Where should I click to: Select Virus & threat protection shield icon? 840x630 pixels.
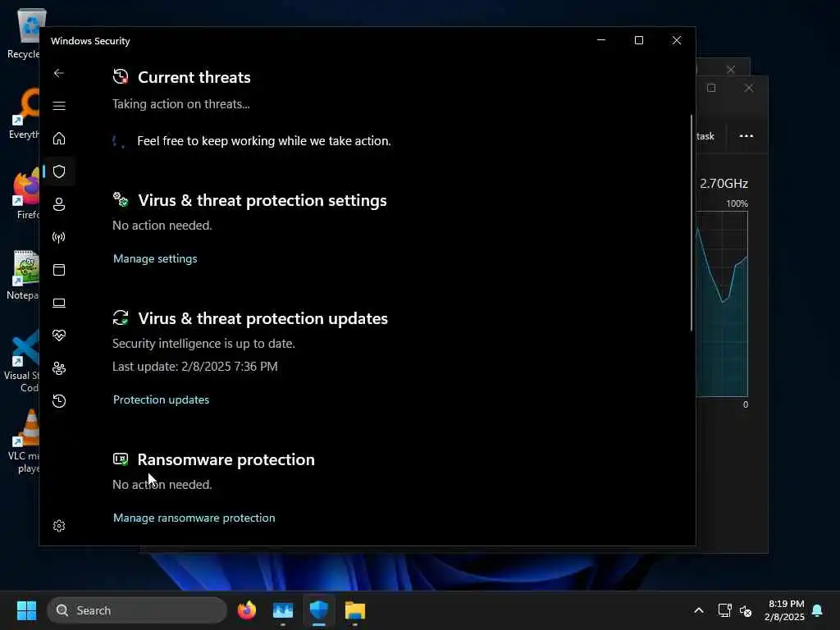[x=59, y=171]
